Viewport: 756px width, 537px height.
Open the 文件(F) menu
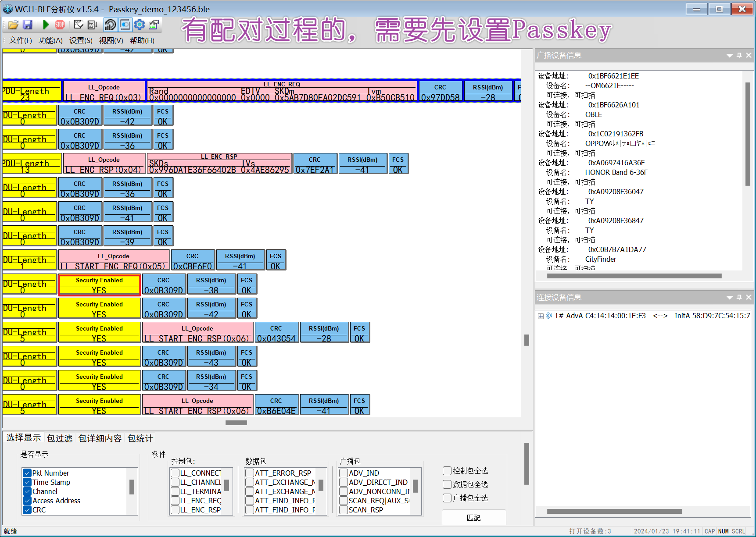click(21, 40)
